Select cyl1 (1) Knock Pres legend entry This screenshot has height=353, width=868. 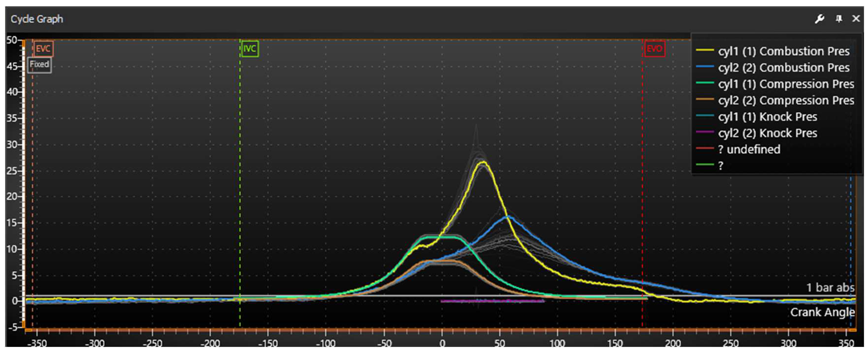coord(768,117)
